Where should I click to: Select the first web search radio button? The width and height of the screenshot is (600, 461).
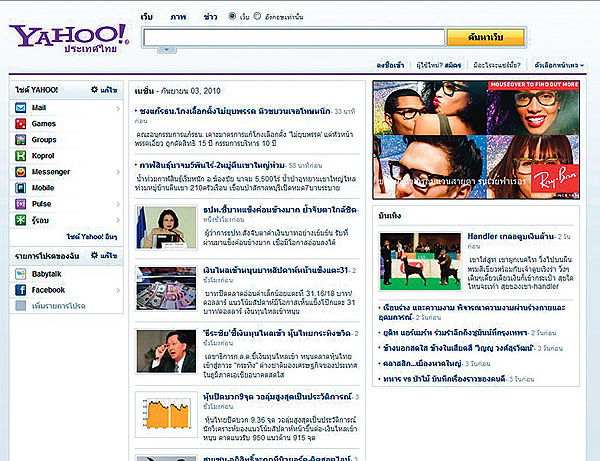232,16
